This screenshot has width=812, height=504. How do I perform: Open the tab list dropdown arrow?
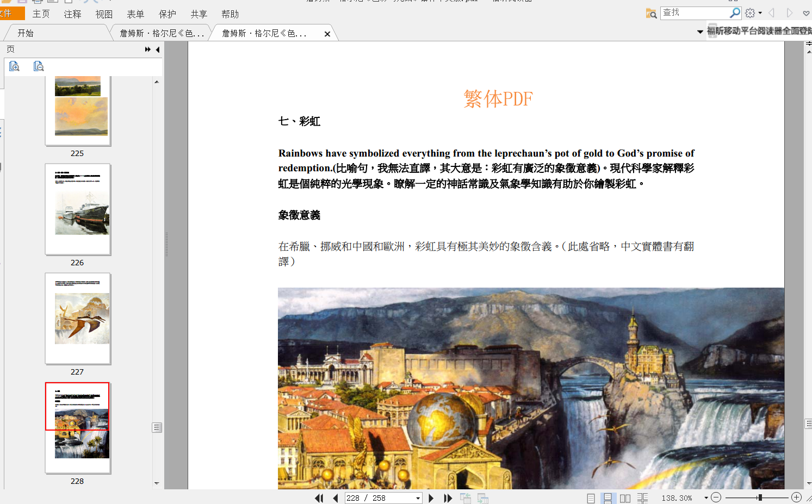[700, 32]
